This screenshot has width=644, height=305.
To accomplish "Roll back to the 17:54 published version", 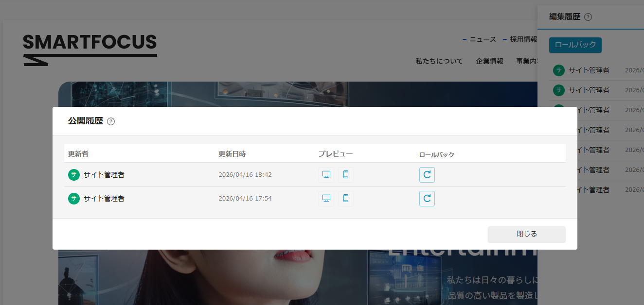I will point(427,198).
